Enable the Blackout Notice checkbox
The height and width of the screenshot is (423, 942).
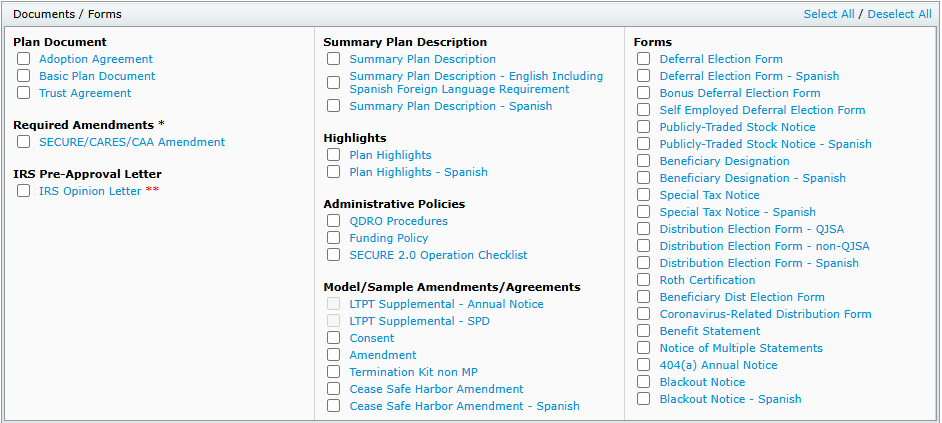[x=644, y=382]
